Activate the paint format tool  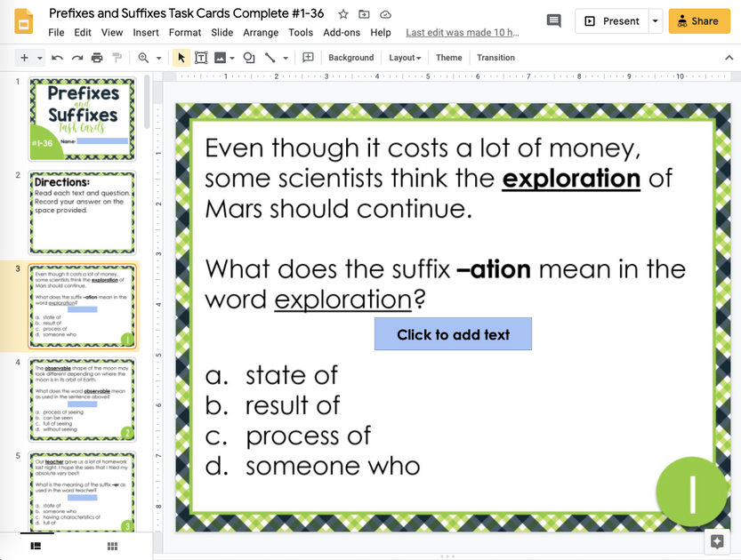117,58
